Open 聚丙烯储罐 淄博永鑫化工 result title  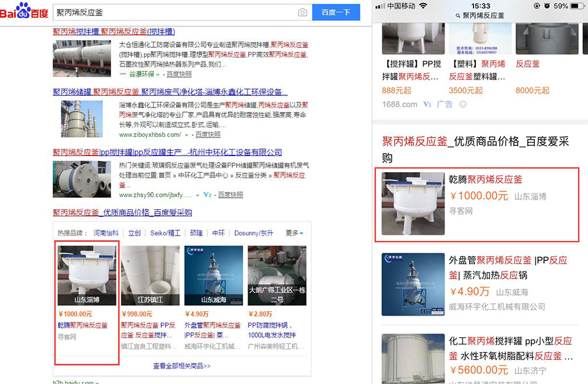(x=170, y=92)
